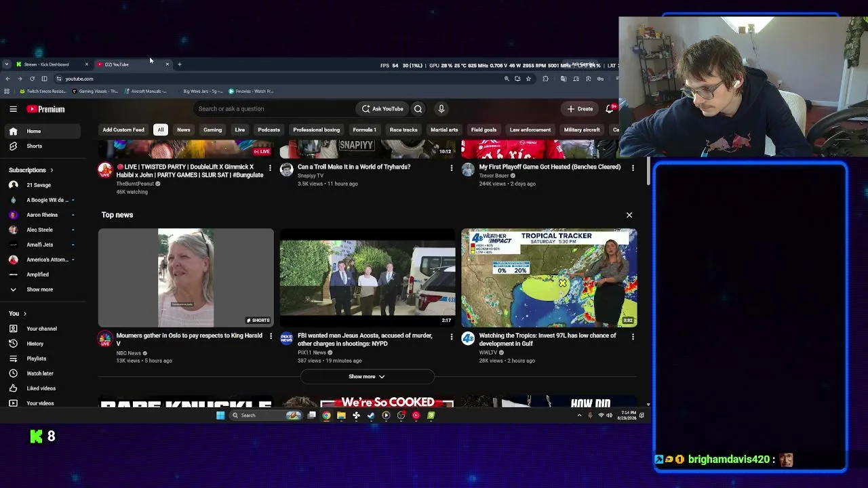The width and height of the screenshot is (868, 488).
Task: Open Chrome from the taskbar
Action: (x=326, y=415)
